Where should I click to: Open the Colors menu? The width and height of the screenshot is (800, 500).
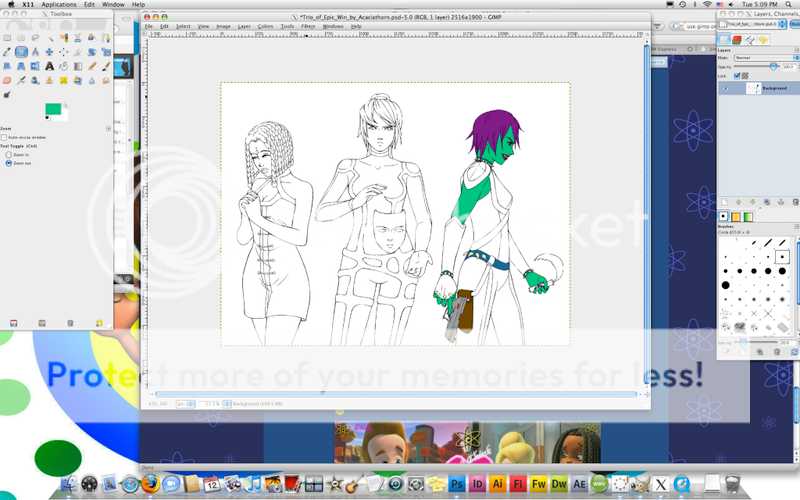[265, 26]
